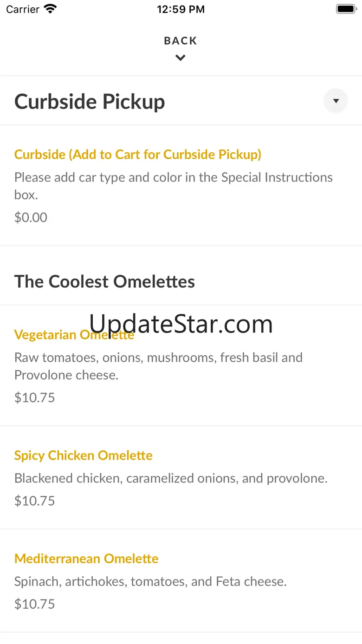Tap the Curbside Pickup heading
The height and width of the screenshot is (644, 362).
90,102
